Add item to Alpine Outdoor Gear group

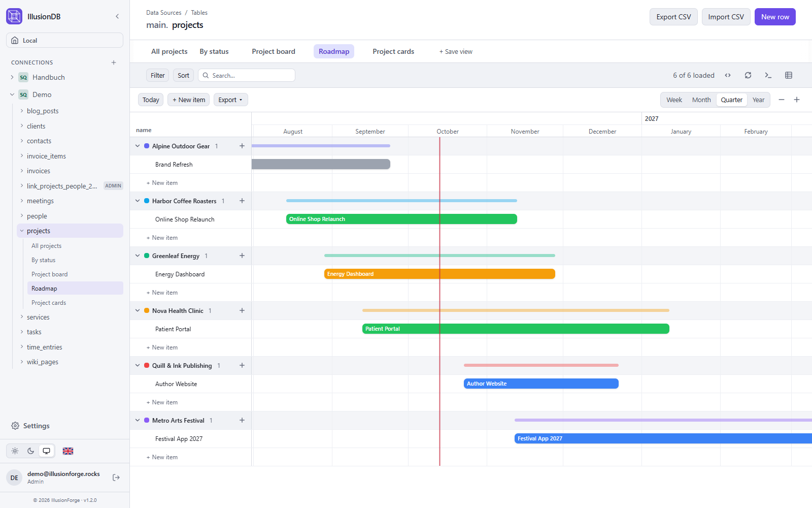click(242, 146)
